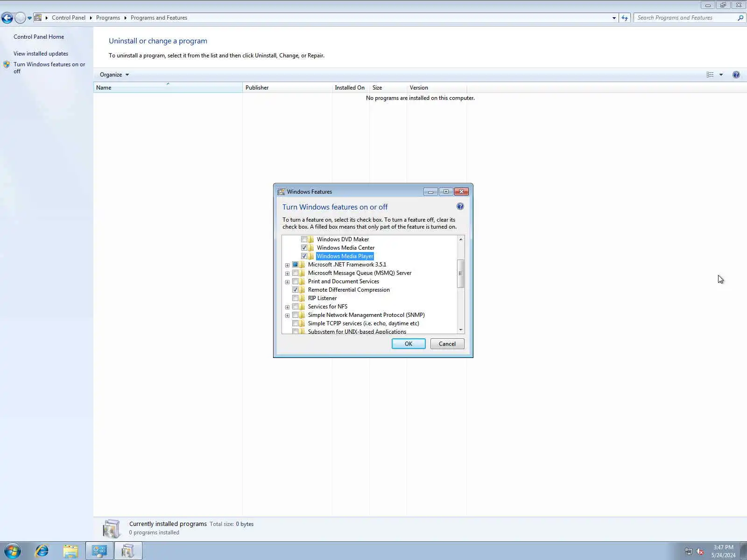Click the Programs and Features breadcrumb
Image resolution: width=747 pixels, height=560 pixels.
[x=159, y=18]
